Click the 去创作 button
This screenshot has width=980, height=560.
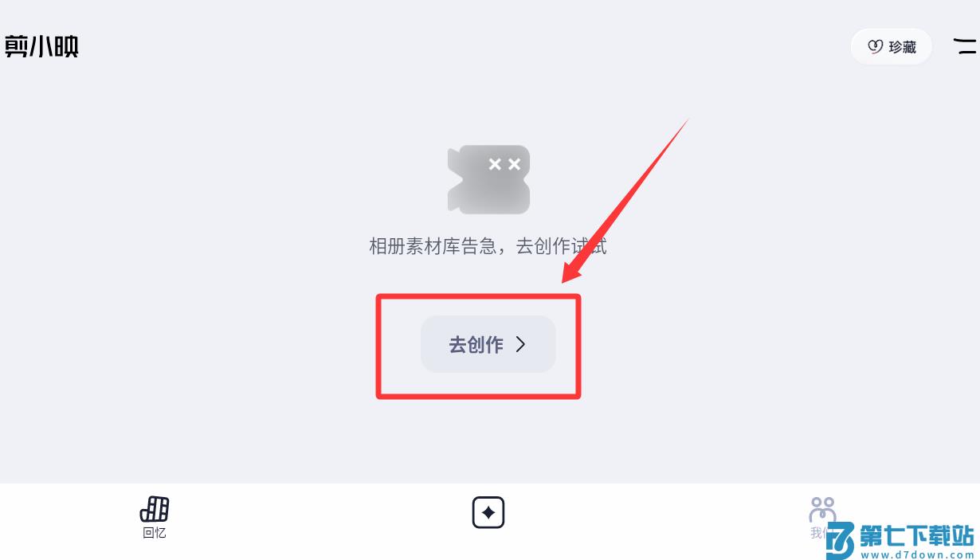[x=488, y=344]
